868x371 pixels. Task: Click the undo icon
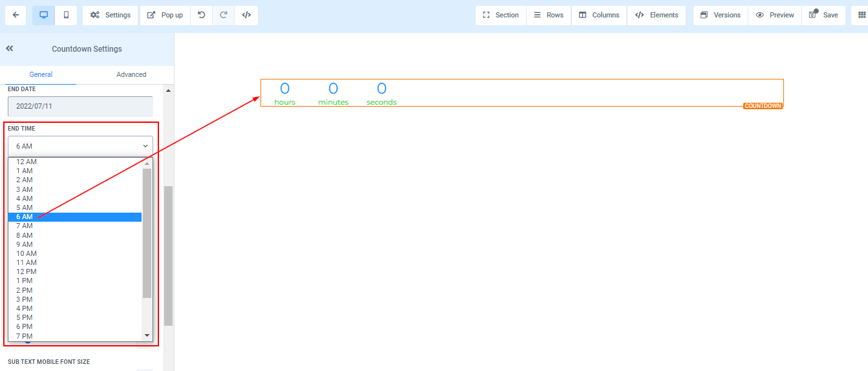[202, 15]
